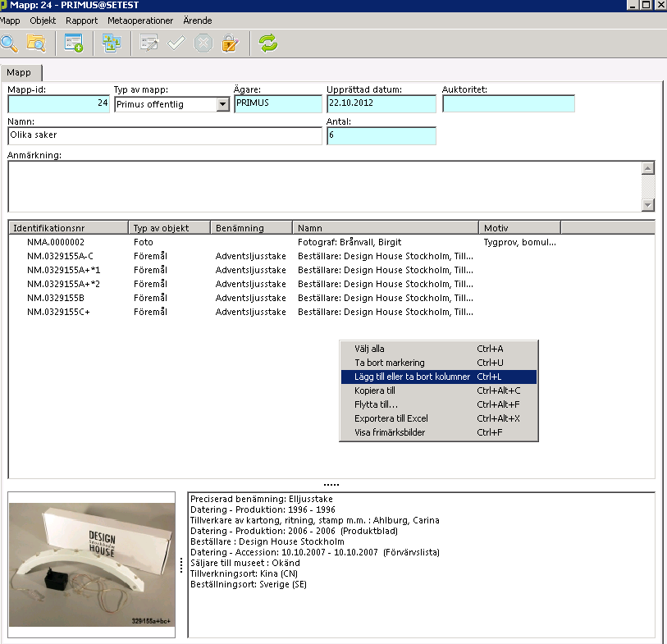This screenshot has width=667, height=644.
Task: Click the Anmärkning scrollbar down arrow
Action: click(x=647, y=204)
